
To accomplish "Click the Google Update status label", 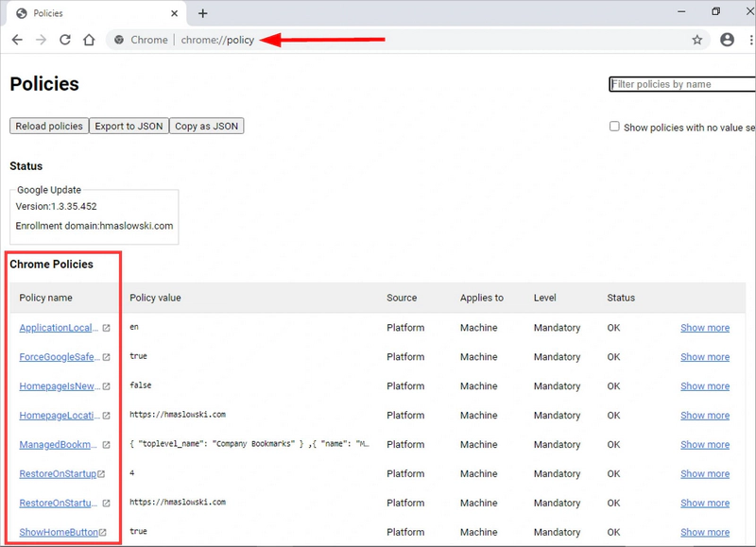I will pos(49,190).
